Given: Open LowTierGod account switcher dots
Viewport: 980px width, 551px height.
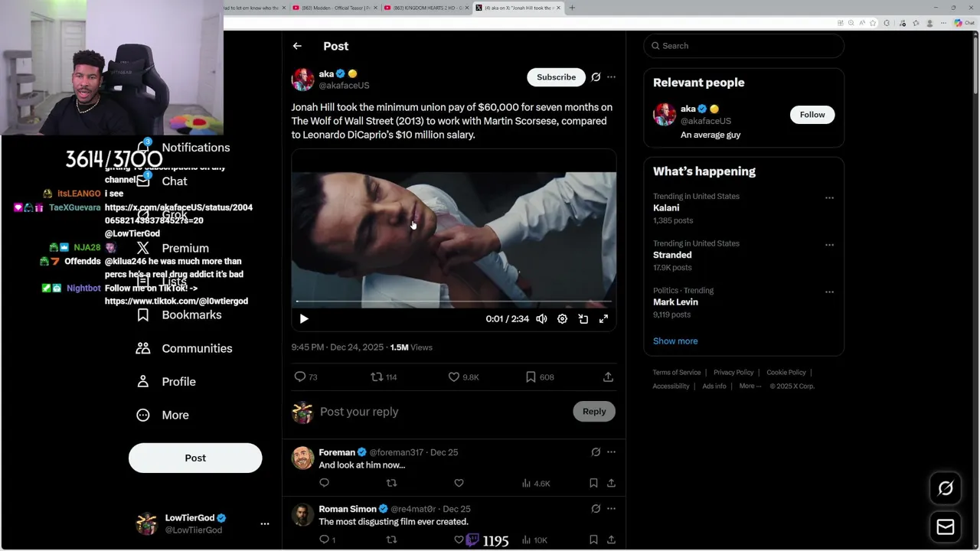Looking at the screenshot, I should click(x=265, y=524).
